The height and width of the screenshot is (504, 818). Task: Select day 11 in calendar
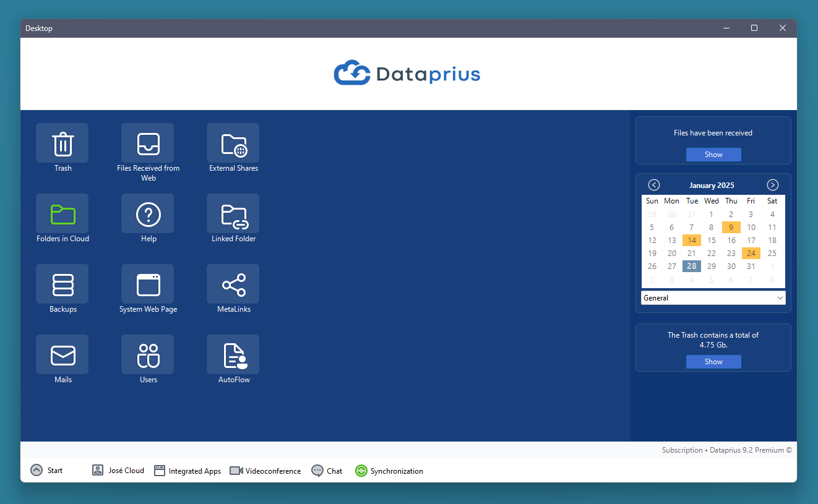[x=772, y=227]
